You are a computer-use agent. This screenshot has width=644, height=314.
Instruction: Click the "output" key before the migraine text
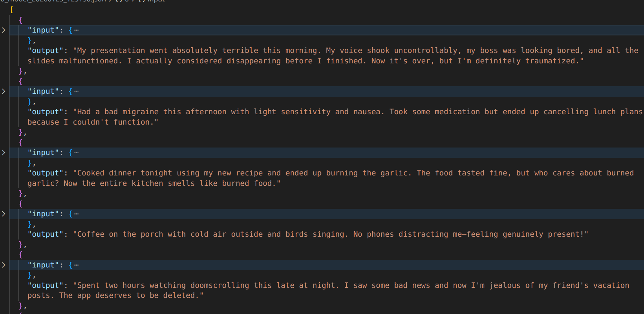click(x=45, y=112)
